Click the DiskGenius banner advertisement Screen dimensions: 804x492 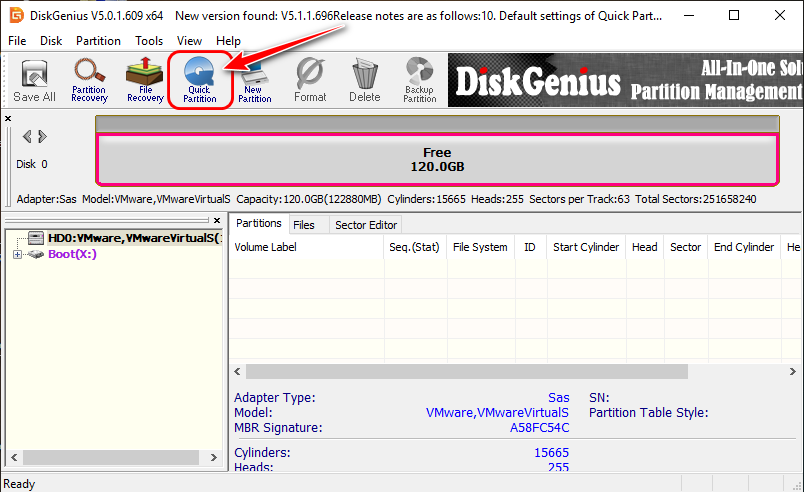point(626,80)
